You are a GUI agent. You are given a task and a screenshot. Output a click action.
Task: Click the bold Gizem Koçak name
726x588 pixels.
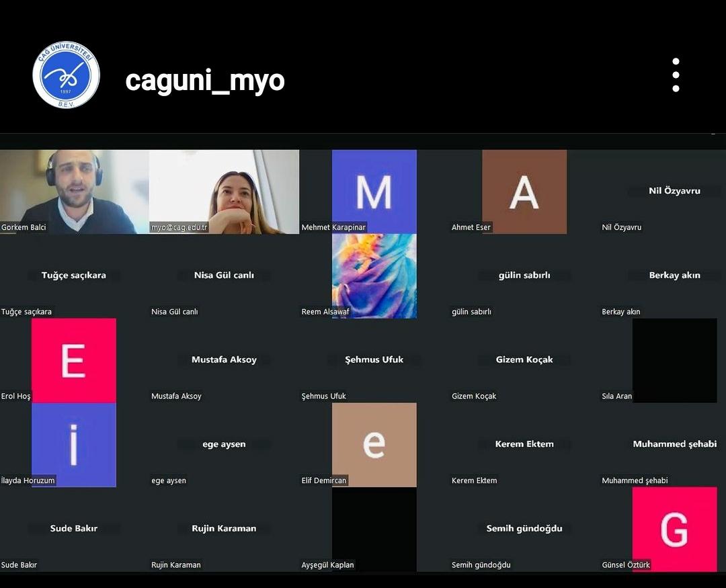pyautogui.click(x=524, y=360)
